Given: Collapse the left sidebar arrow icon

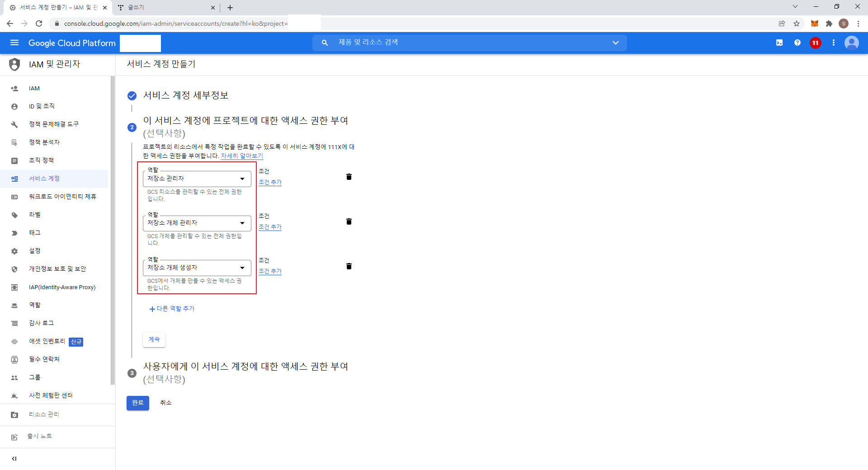Looking at the screenshot, I should pyautogui.click(x=14, y=459).
